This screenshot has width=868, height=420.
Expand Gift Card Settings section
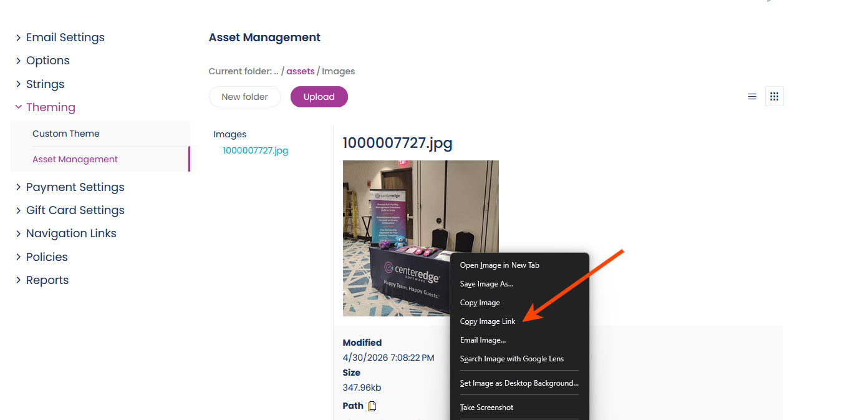pos(70,210)
